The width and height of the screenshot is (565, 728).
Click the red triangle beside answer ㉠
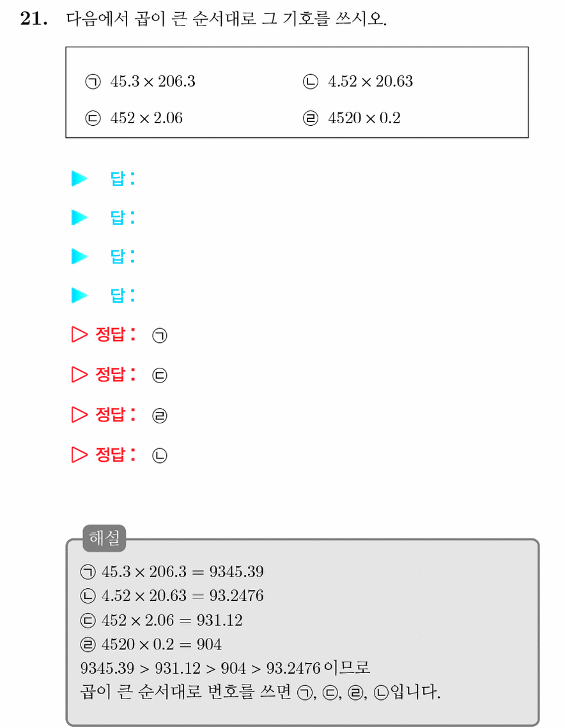tap(79, 334)
